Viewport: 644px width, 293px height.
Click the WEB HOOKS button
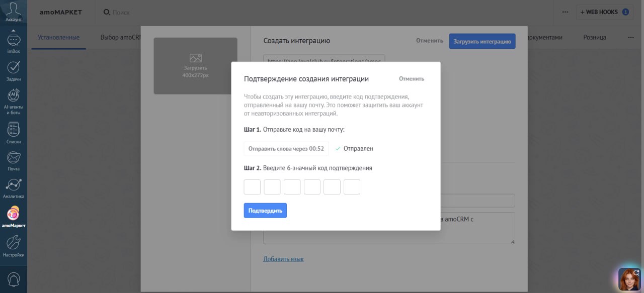click(x=605, y=12)
